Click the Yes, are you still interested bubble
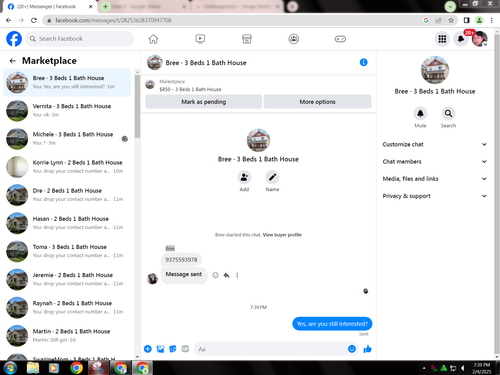This screenshot has height=375, width=500. point(332,324)
